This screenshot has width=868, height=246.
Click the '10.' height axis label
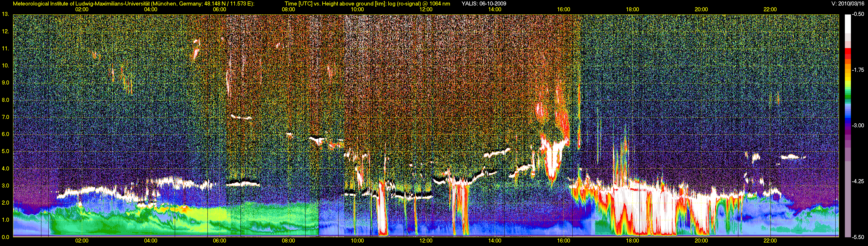coord(5,65)
